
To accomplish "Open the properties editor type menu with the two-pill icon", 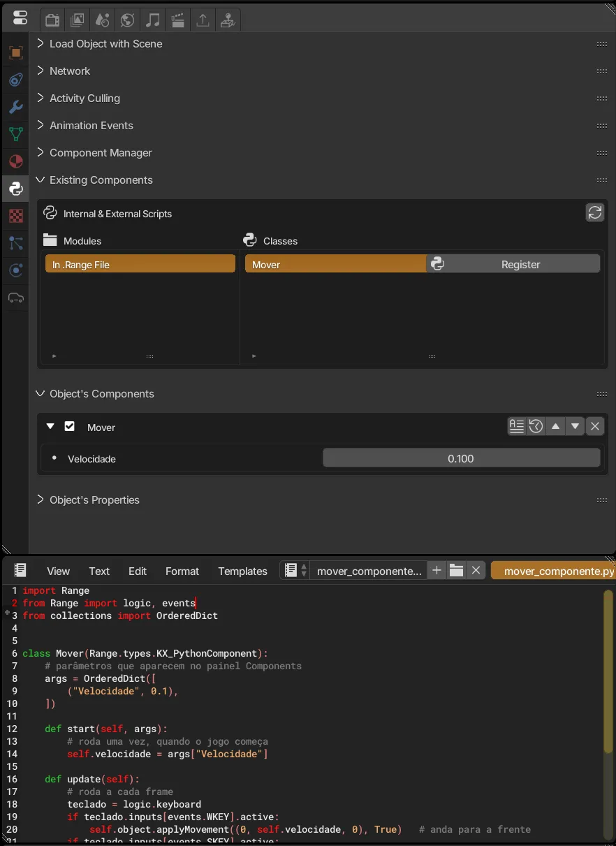I will [x=20, y=18].
